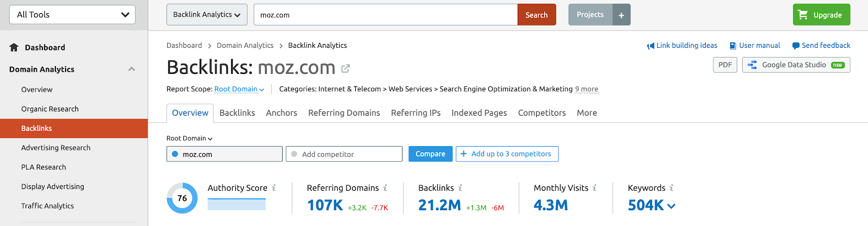Click the Dashboard breadcrumb link
The width and height of the screenshot is (868, 226).
[184, 46]
